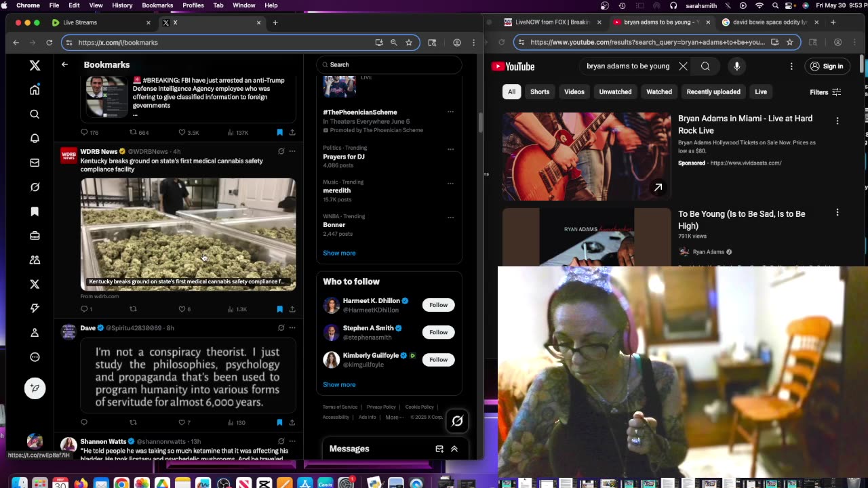The height and width of the screenshot is (488, 868).
Task: Open the floating Grok button near Messages
Action: pyautogui.click(x=457, y=421)
